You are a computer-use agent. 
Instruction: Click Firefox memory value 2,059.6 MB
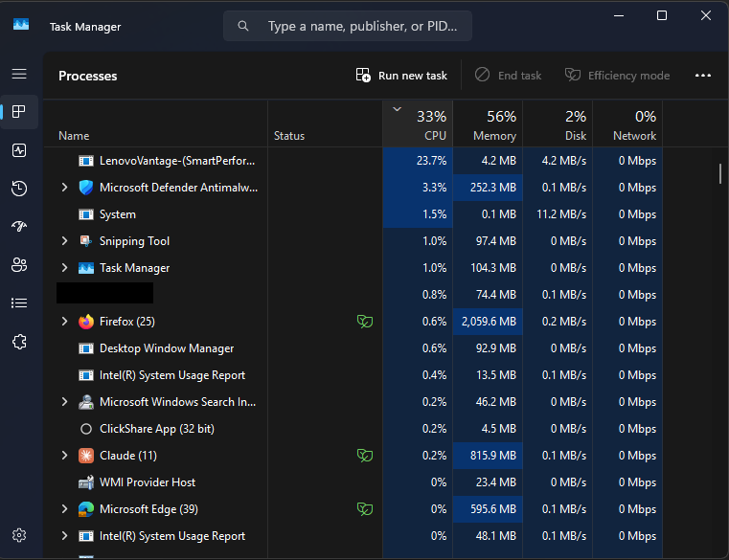(x=489, y=322)
